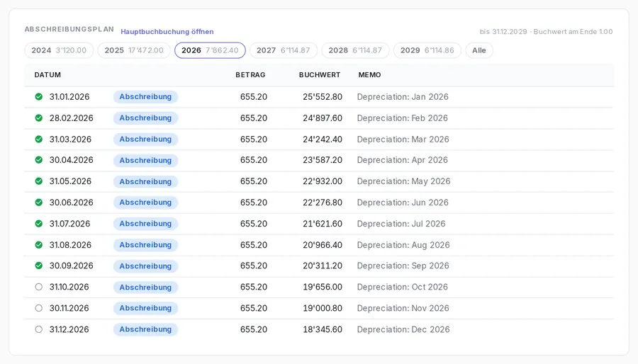Click the Buchwert am Ende 1.00 summary text

click(x=573, y=32)
